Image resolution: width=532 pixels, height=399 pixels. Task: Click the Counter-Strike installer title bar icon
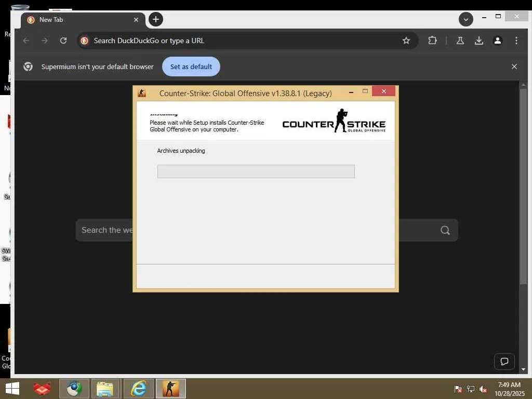[142, 93]
